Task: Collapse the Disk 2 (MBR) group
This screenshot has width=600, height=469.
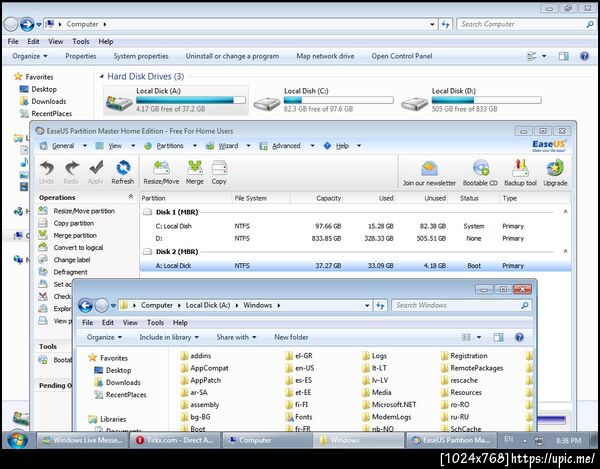Action: coord(565,251)
